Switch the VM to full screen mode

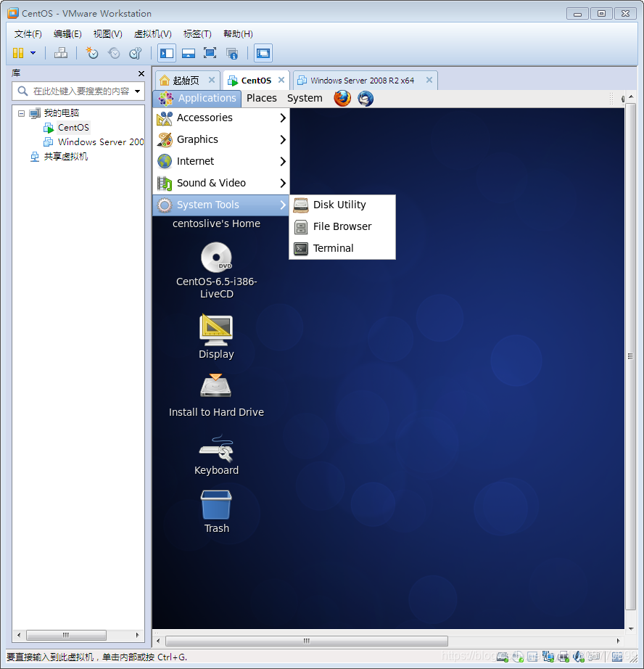[x=210, y=53]
